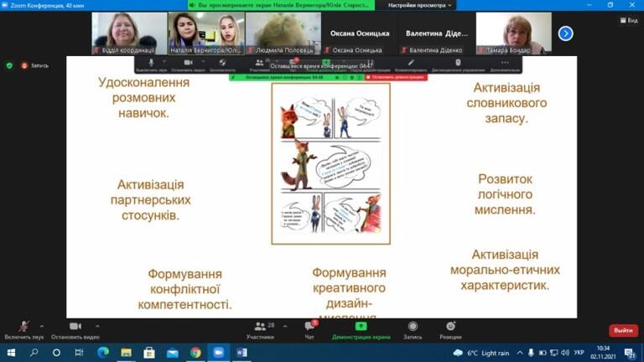Click shared toolbar remote control mouse icon

click(x=458, y=63)
